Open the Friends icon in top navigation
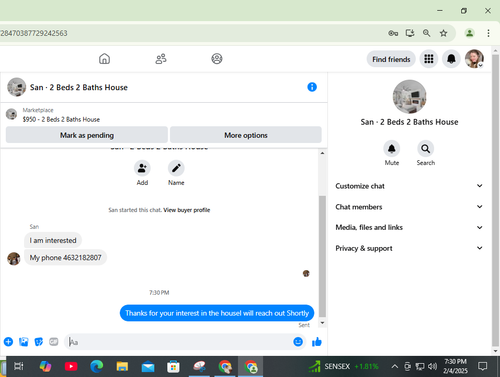This screenshot has height=377, width=500. pyautogui.click(x=161, y=59)
